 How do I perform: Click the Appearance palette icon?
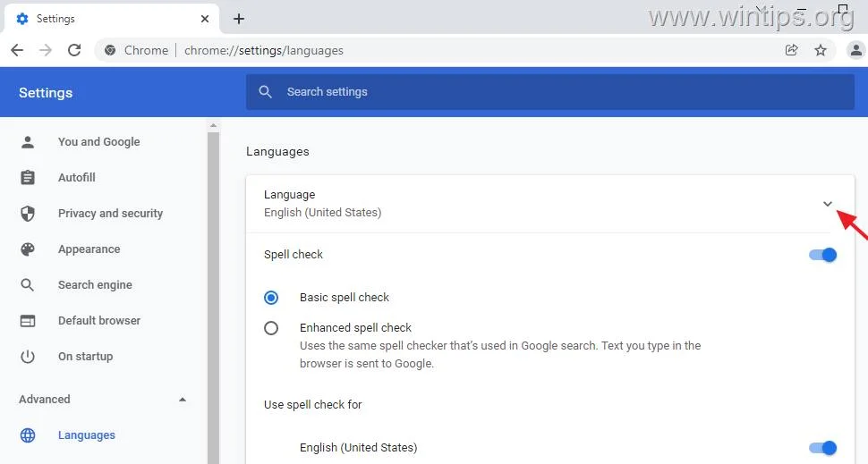coord(28,249)
